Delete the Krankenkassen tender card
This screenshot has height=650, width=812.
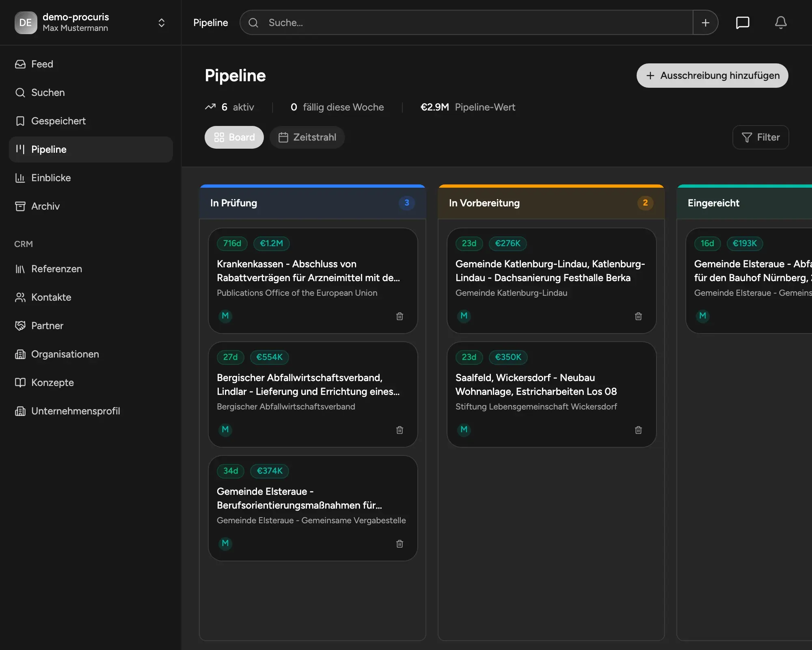[400, 316]
